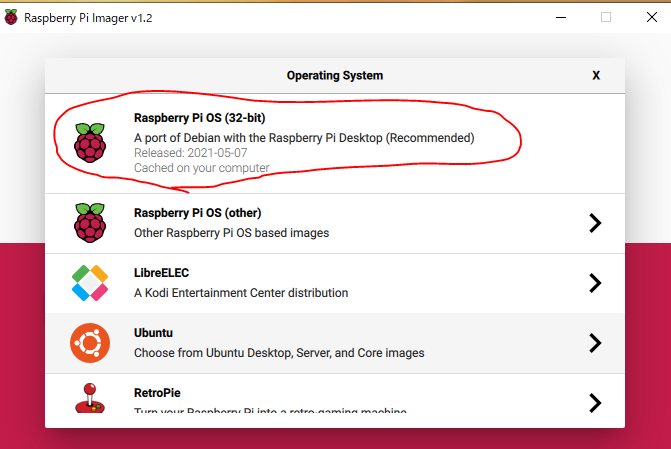Click the 'Operating System' dialog heading
The image size is (671, 449).
(335, 75)
